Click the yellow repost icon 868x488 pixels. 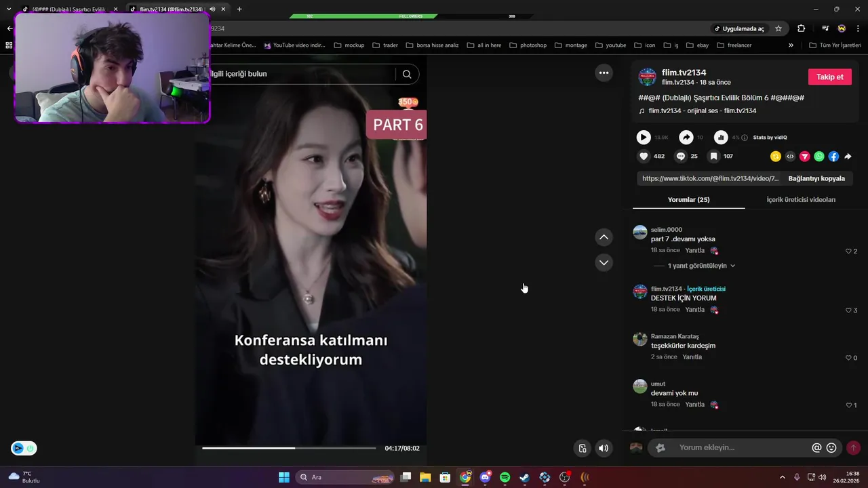tap(776, 156)
